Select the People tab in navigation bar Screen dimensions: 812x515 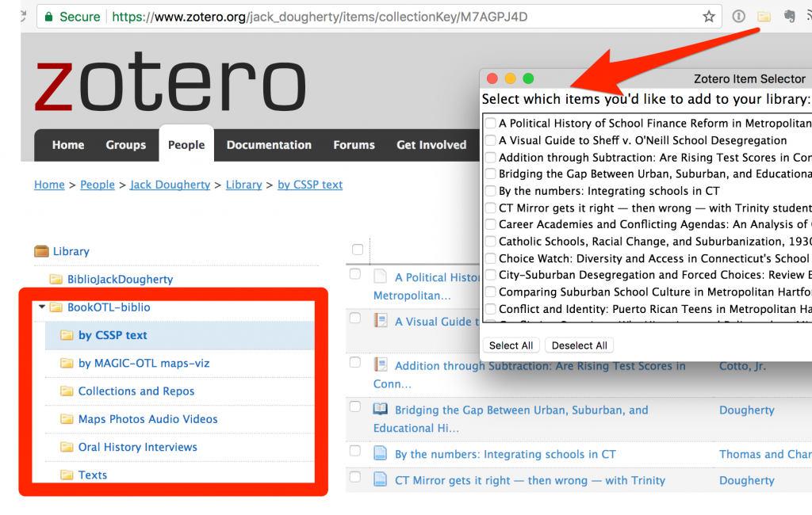(186, 145)
